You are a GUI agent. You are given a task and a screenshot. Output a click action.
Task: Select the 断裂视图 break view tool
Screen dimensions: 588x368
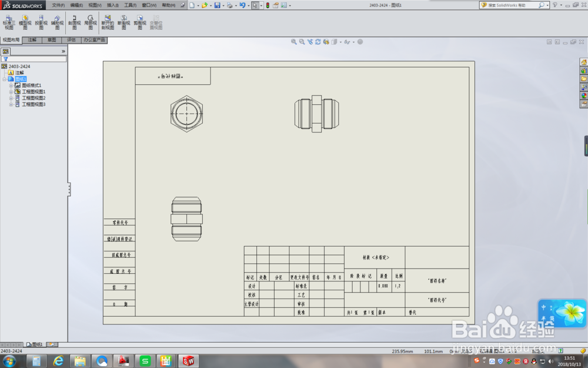coord(123,22)
